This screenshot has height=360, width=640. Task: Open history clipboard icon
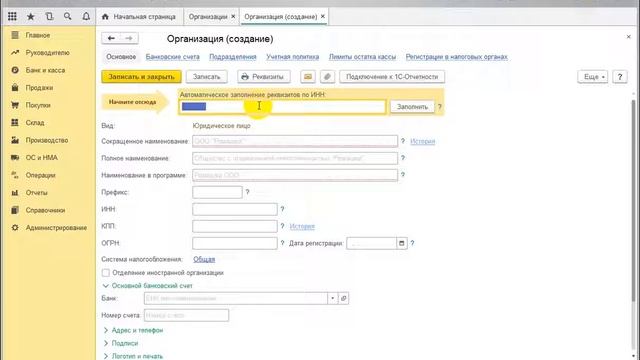[x=49, y=16]
